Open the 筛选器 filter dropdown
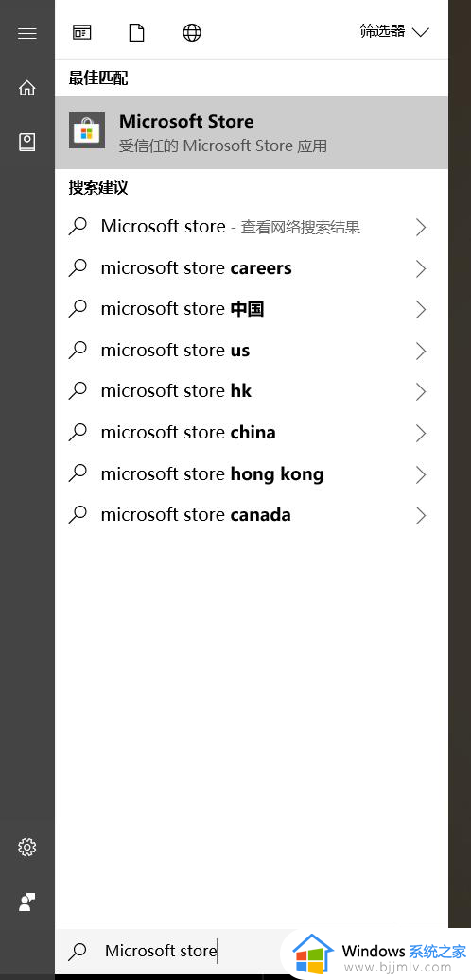The image size is (471, 980). click(x=394, y=31)
